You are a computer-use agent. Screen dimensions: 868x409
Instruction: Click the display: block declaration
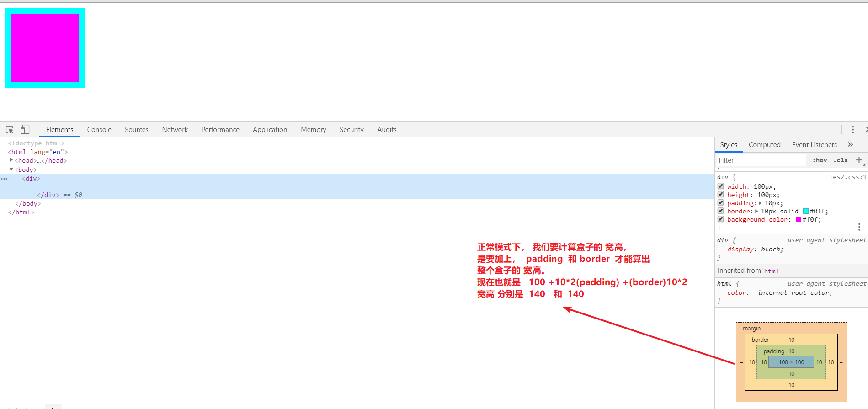(x=755, y=249)
